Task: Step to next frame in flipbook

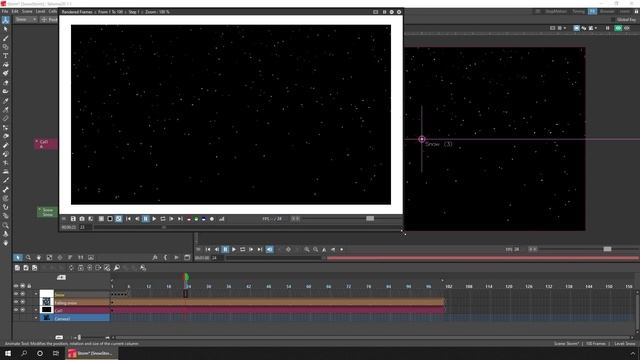Action: pos(171,219)
